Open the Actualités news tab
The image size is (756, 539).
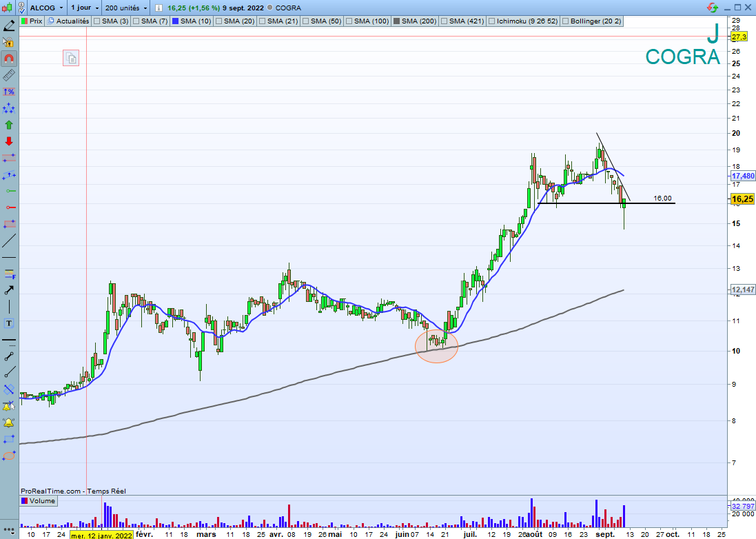pos(68,21)
